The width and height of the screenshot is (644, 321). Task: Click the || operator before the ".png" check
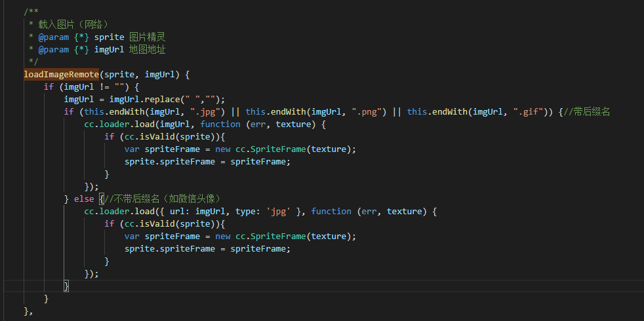(x=235, y=111)
